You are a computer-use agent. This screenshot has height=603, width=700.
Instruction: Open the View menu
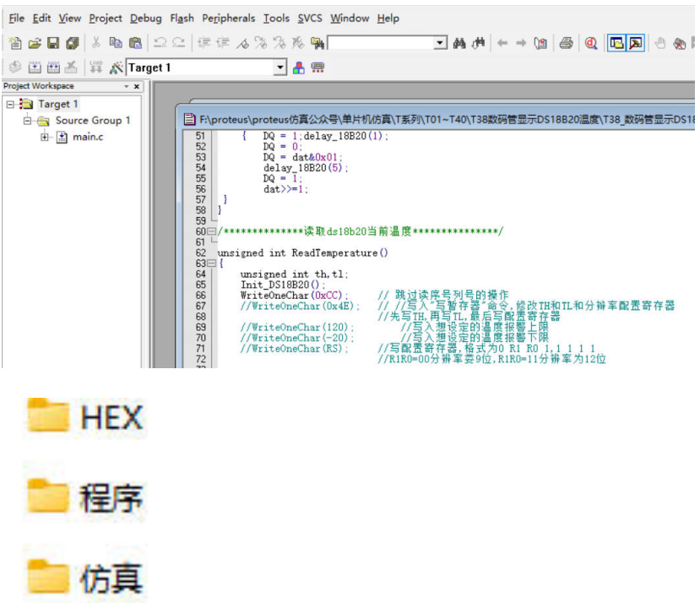click(x=69, y=19)
